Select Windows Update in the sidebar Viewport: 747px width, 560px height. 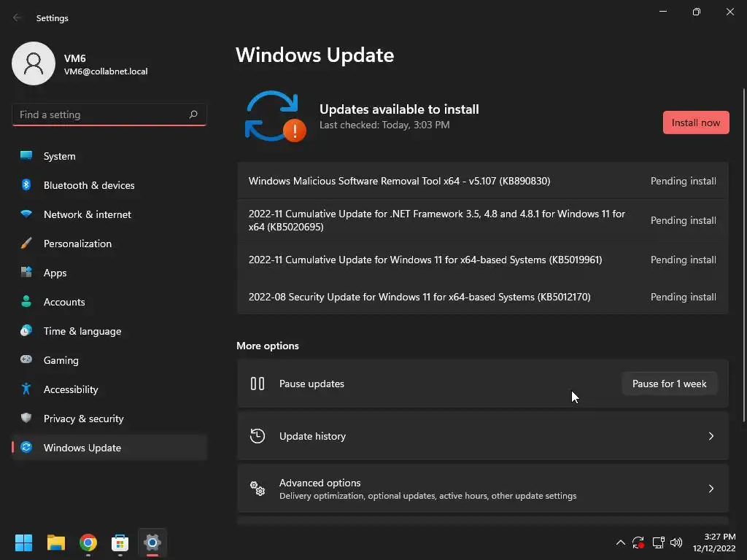point(109,447)
